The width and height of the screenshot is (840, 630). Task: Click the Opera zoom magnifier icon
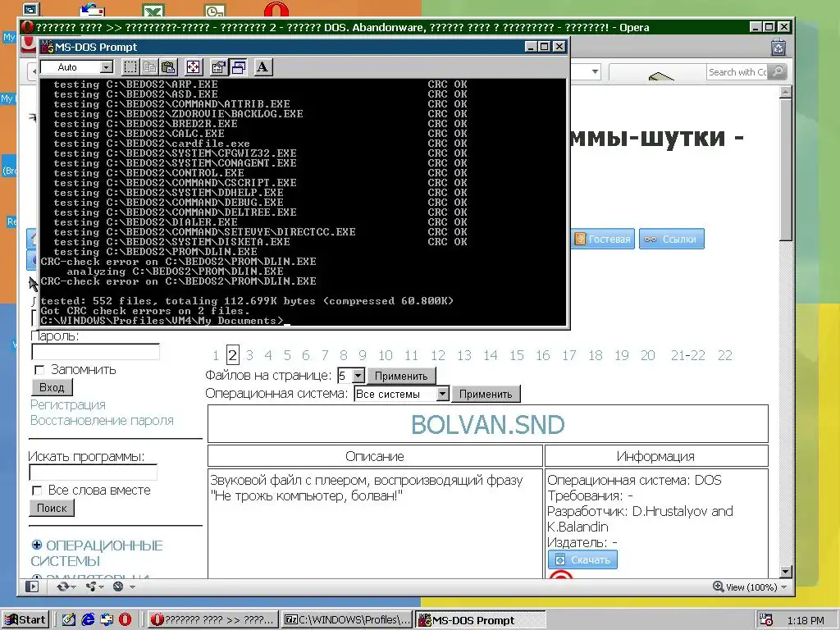718,587
